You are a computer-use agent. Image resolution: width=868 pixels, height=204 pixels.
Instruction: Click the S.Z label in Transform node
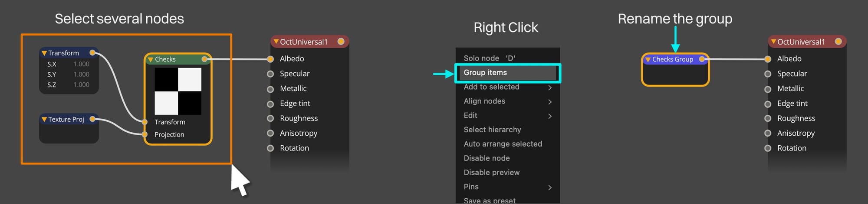click(52, 85)
